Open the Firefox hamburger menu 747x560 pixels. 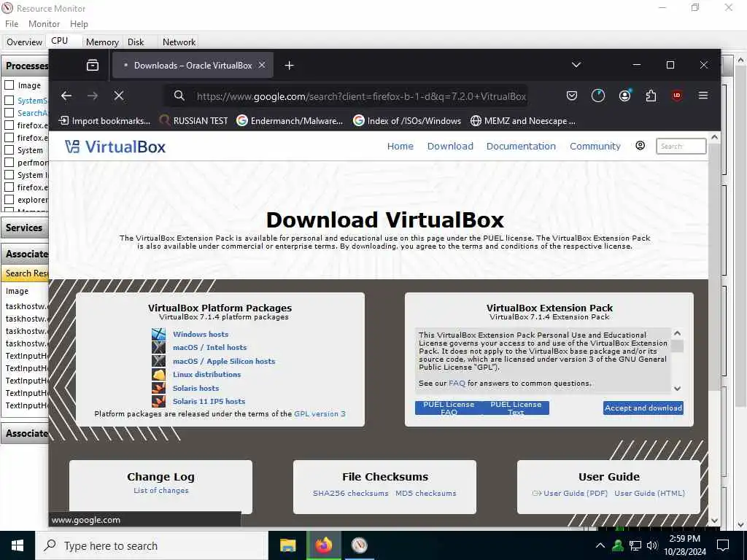pos(703,96)
